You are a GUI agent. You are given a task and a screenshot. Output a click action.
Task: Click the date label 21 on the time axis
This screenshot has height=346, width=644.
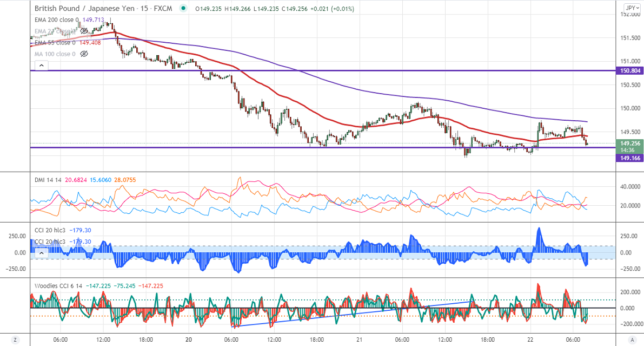click(x=360, y=340)
